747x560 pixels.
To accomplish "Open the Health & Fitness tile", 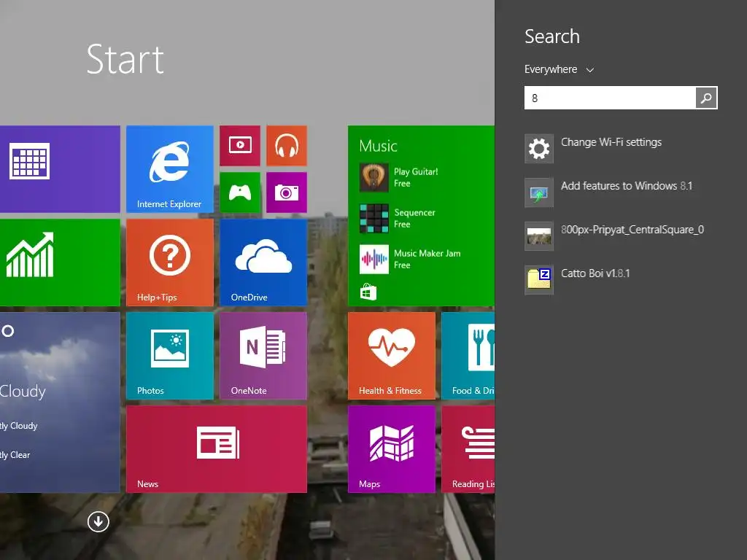I will [392, 356].
